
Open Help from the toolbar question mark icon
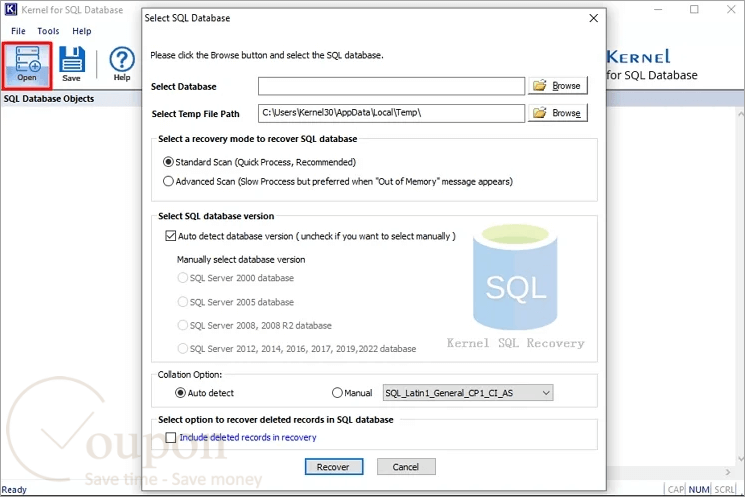tap(122, 65)
